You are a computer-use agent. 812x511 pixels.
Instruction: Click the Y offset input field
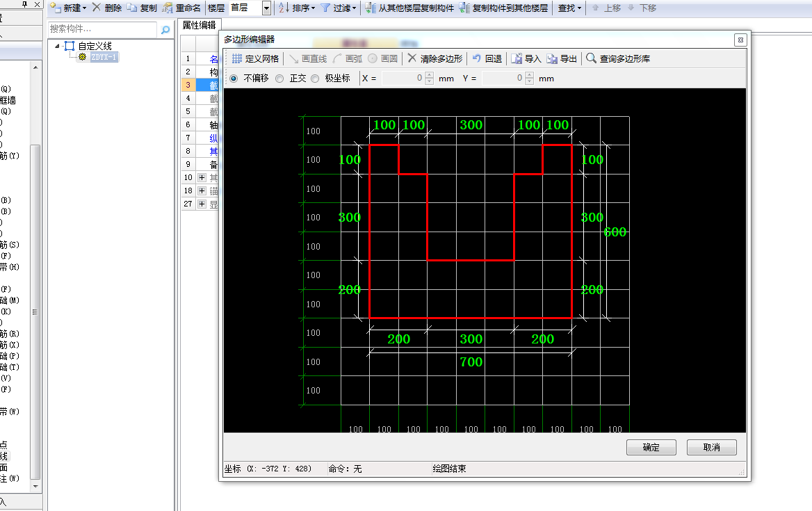(503, 78)
